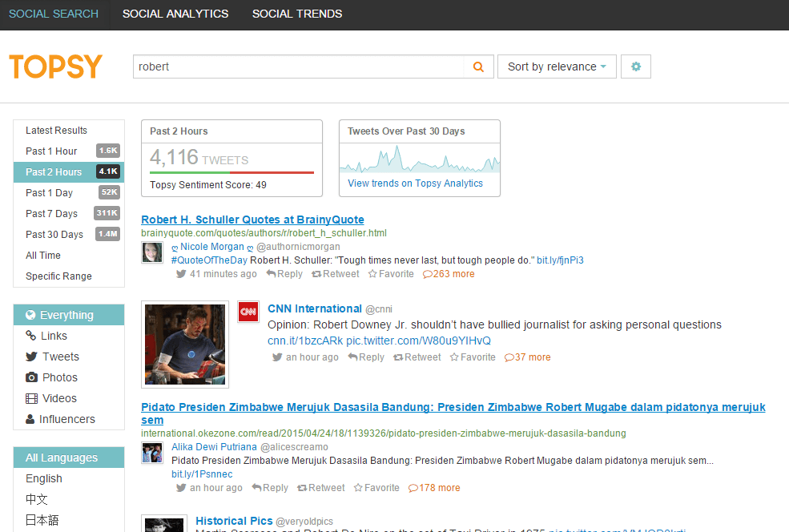The image size is (789, 532).
Task: Open Robert H. Schuller Quotes at BrainyQuote
Action: click(252, 220)
